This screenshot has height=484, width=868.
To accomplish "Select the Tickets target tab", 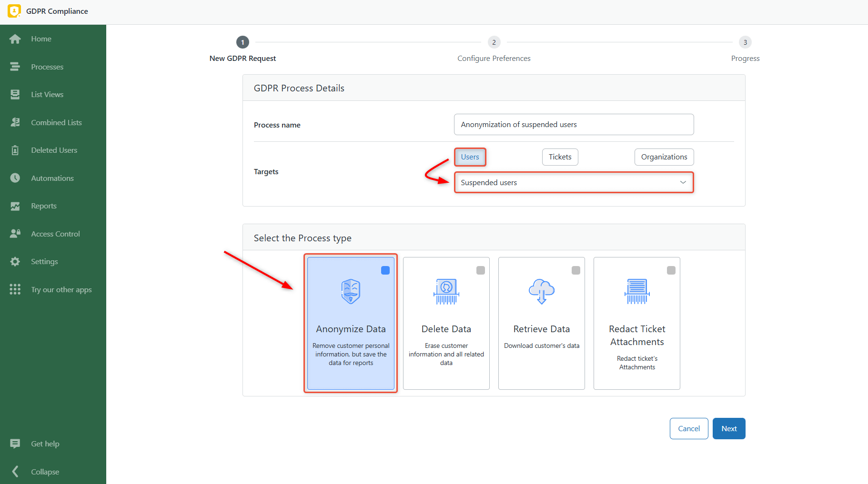I will tap(560, 157).
